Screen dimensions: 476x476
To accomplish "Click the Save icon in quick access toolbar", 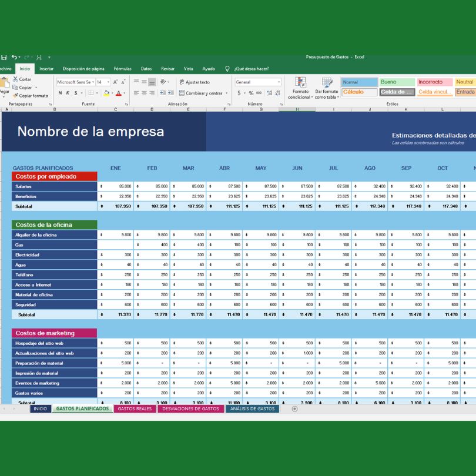I will [x=4, y=57].
